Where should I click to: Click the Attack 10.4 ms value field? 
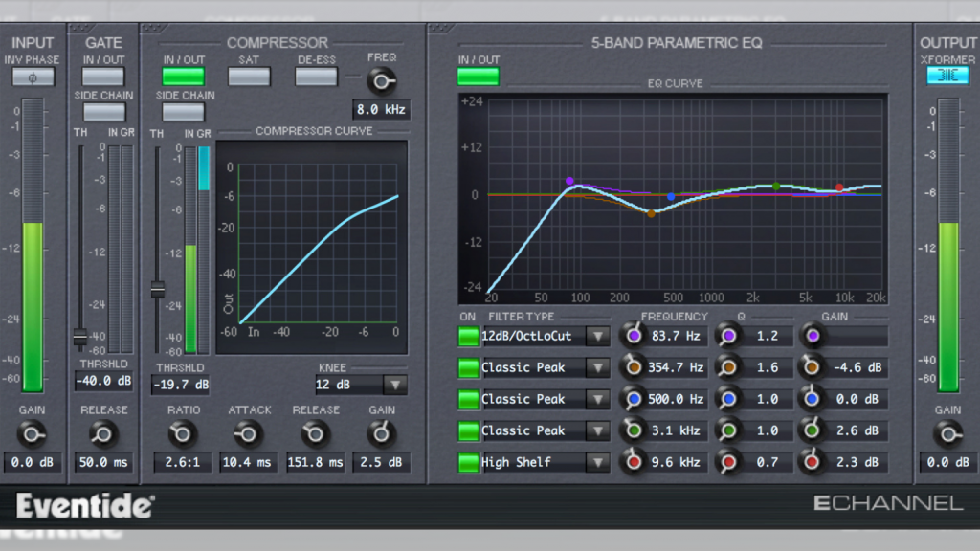pos(247,462)
